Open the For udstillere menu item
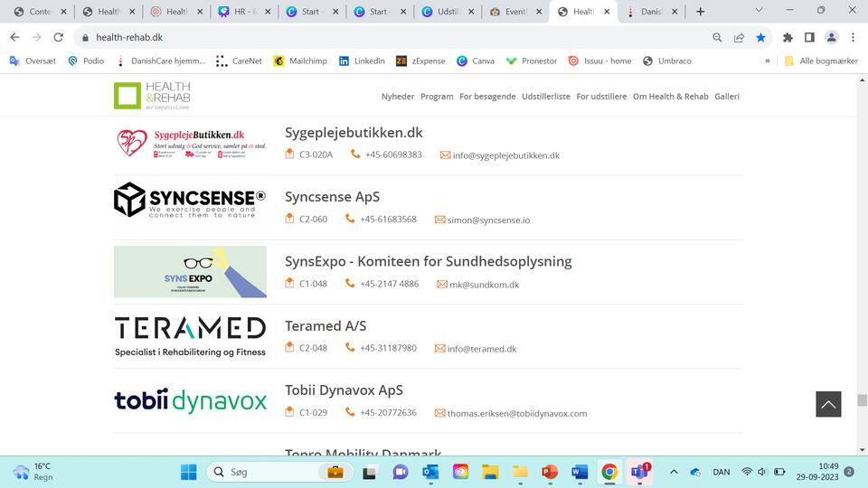Image resolution: width=868 pixels, height=488 pixels. [x=601, y=97]
